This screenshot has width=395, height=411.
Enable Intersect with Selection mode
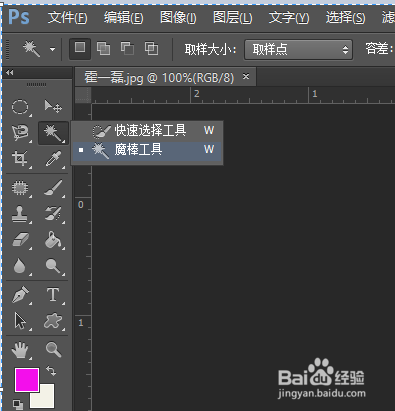tap(151, 49)
